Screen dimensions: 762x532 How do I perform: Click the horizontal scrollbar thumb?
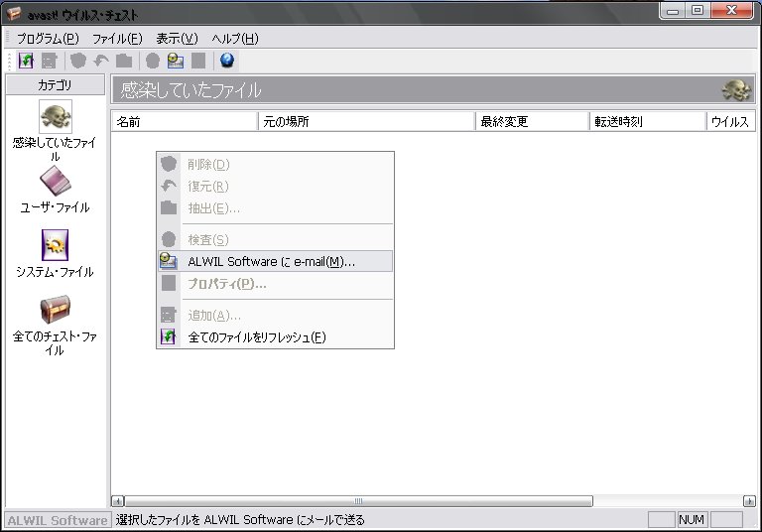(358, 501)
